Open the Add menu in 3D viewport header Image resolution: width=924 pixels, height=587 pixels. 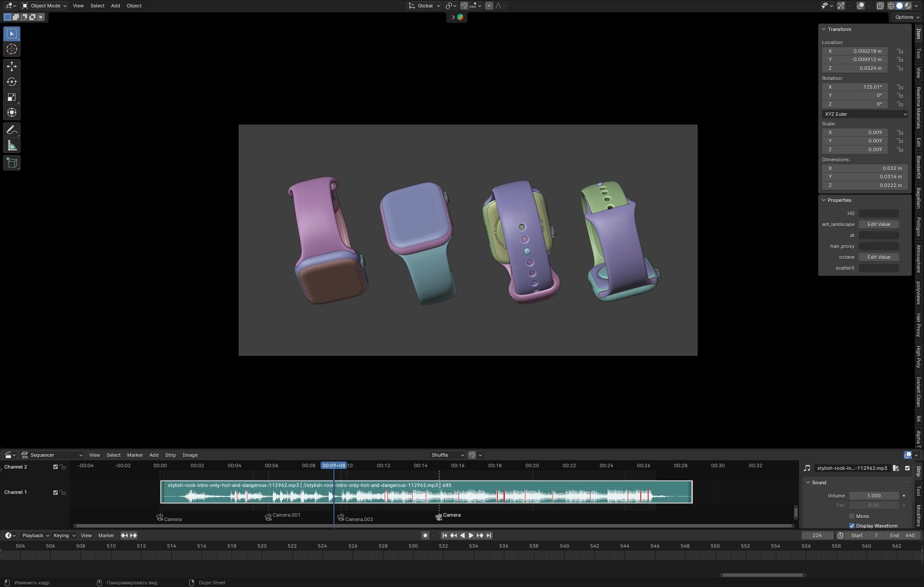tap(115, 6)
